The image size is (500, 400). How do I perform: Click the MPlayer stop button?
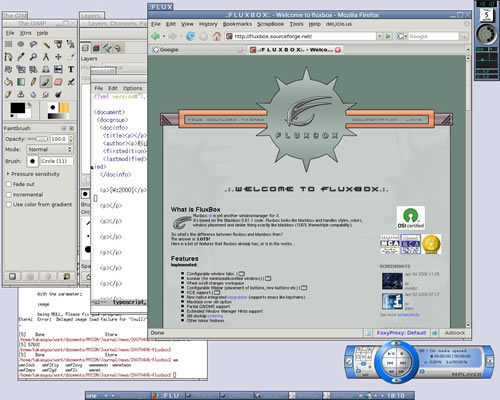click(402, 354)
